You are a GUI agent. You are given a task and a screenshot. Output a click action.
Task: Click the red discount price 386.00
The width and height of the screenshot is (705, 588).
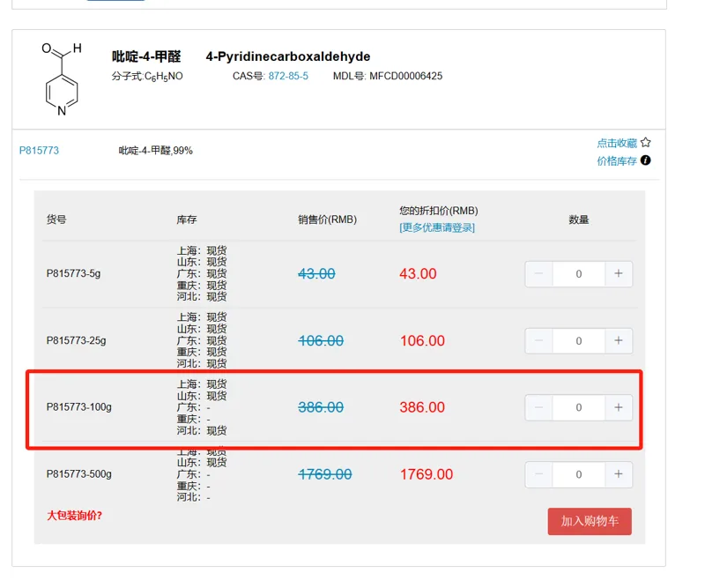[x=422, y=407]
